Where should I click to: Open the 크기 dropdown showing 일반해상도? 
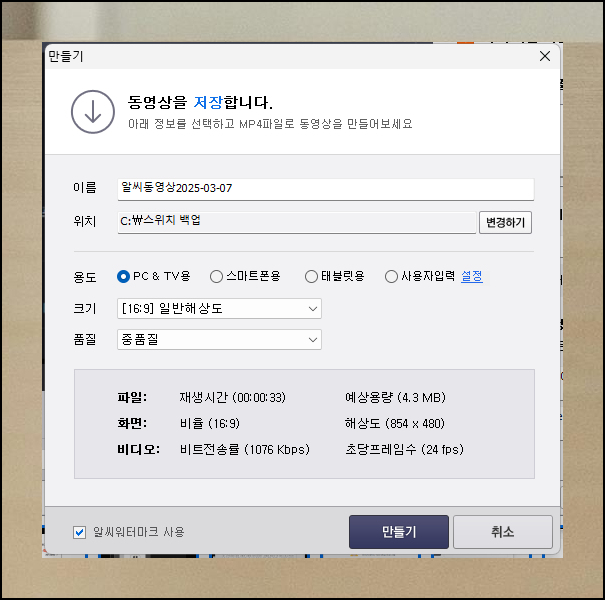point(219,309)
